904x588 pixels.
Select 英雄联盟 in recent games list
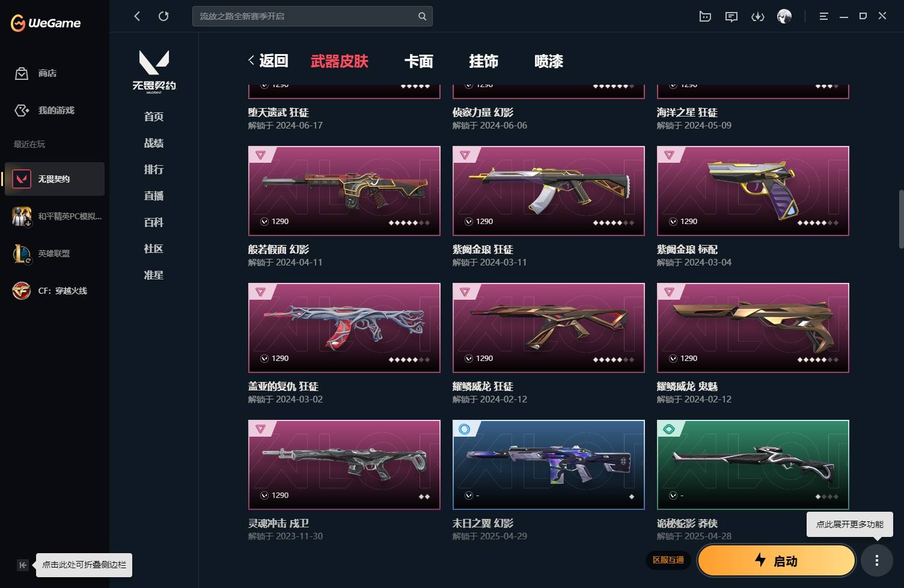(x=55, y=253)
